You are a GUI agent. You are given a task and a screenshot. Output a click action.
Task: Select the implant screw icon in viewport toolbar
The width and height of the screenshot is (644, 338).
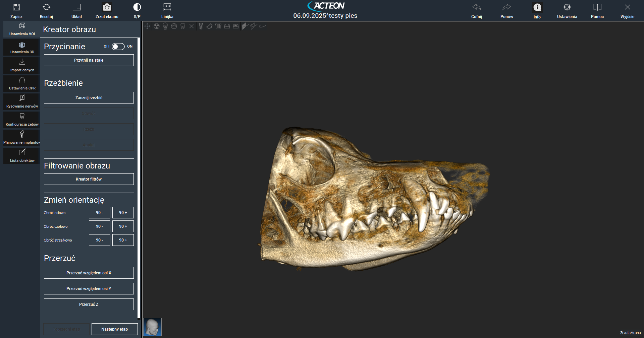[201, 26]
